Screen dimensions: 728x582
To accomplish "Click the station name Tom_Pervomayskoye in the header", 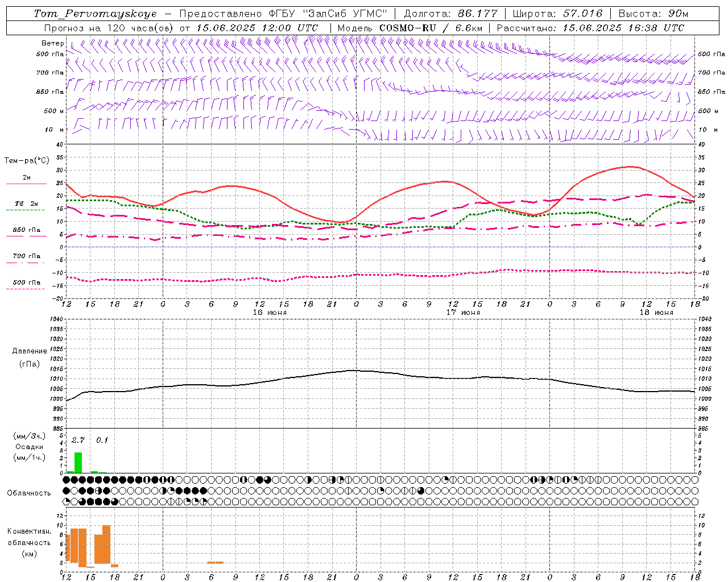I will point(95,14).
